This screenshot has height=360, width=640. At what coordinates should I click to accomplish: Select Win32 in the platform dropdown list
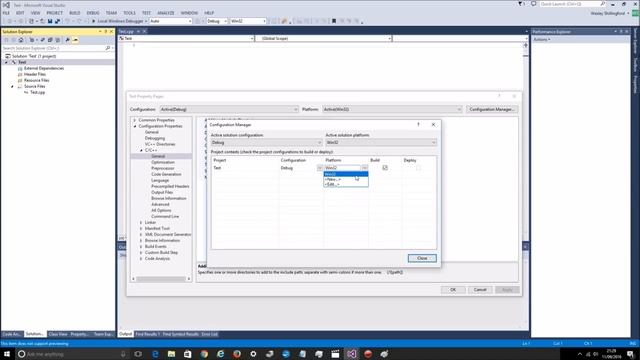[346, 174]
